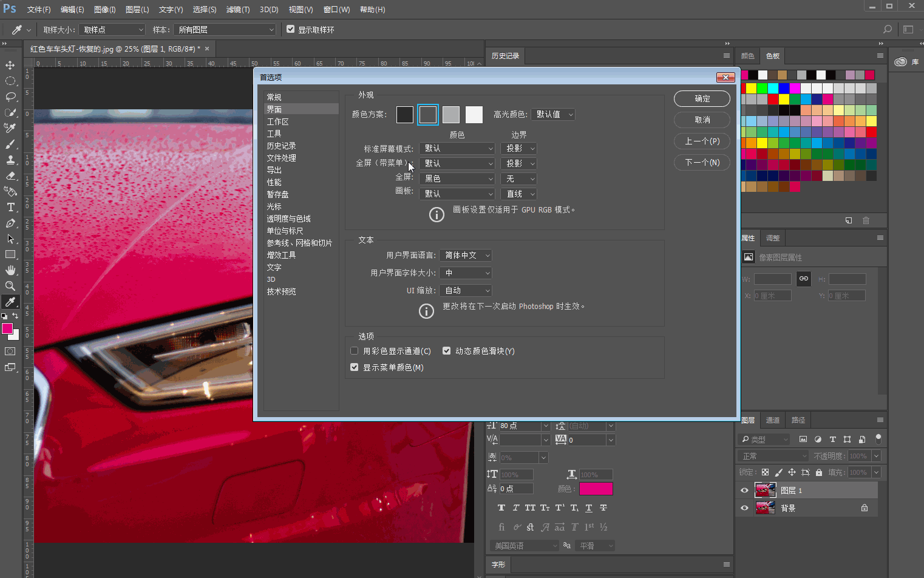Open the 窗口(W) menu
This screenshot has width=924, height=578.
336,10
